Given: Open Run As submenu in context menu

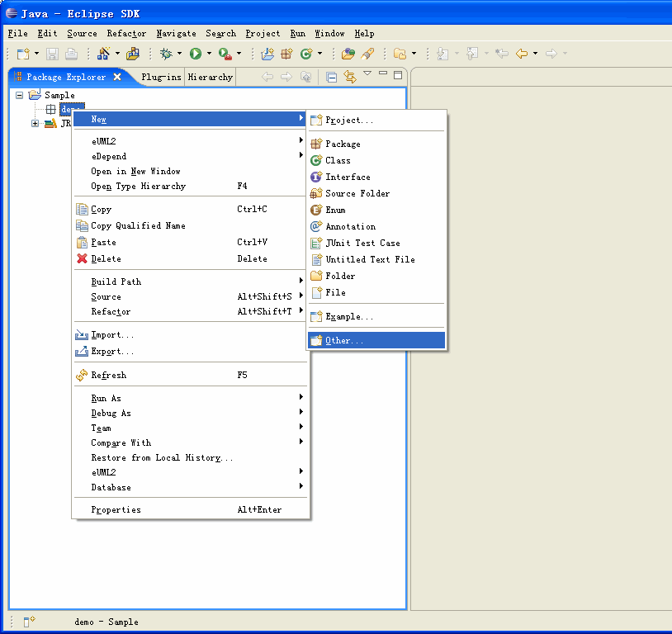Looking at the screenshot, I should [190, 398].
